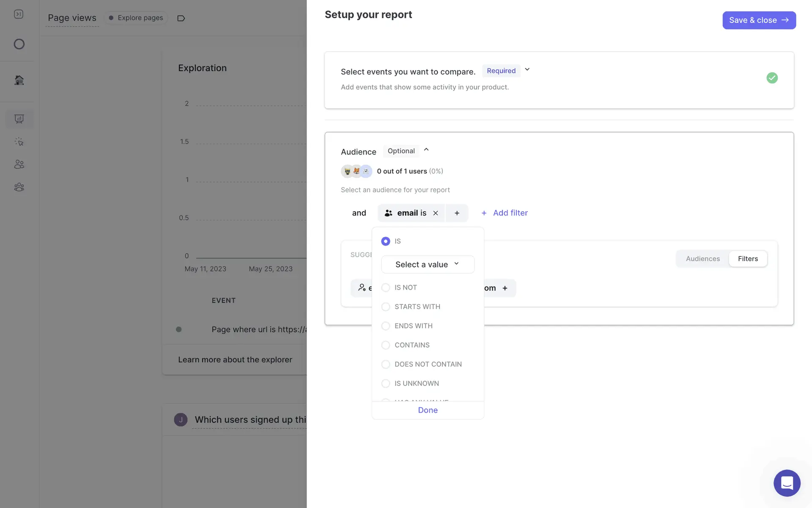Pick the IS UNKNOWN radio option
Image resolution: width=812 pixels, height=508 pixels.
click(x=386, y=384)
